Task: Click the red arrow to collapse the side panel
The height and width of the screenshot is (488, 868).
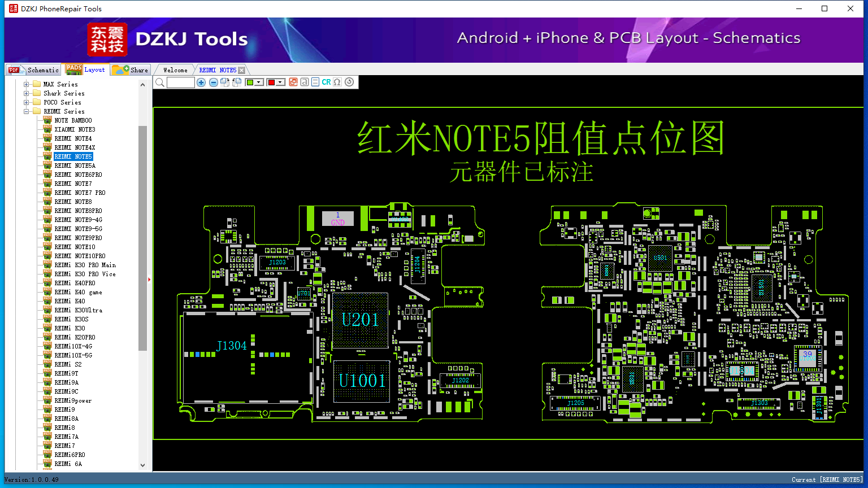Action: coord(149,279)
